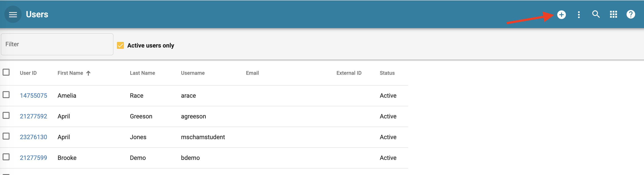This screenshot has height=175, width=644.
Task: Sort by the User ID column header
Action: (28, 73)
